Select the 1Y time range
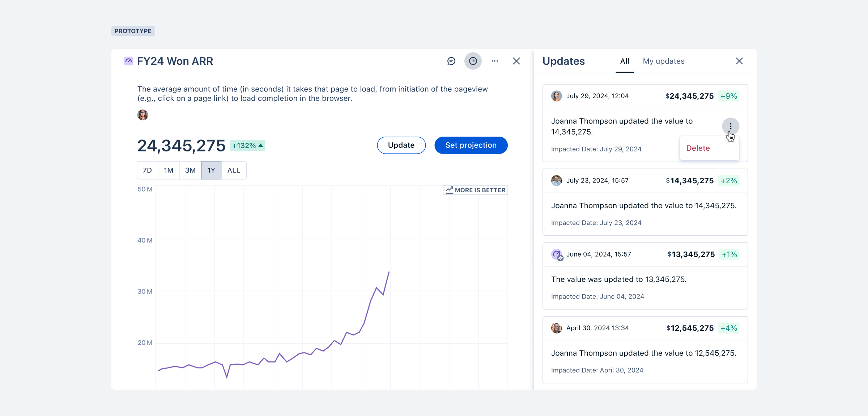Viewport: 868px width, 416px height. [211, 170]
